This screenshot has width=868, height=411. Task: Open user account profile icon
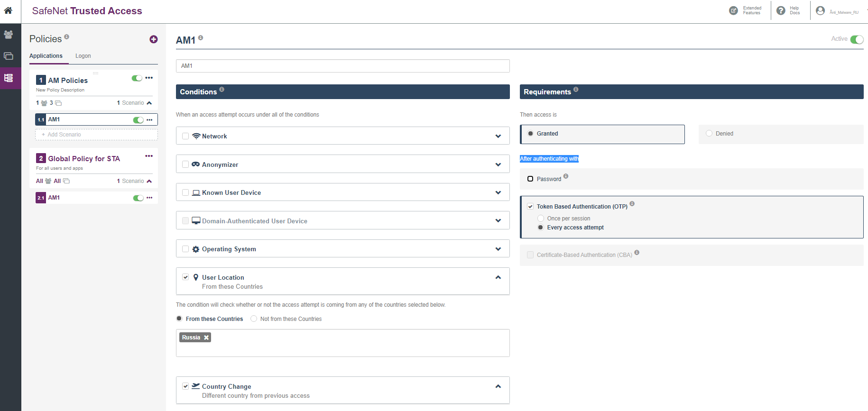(820, 10)
